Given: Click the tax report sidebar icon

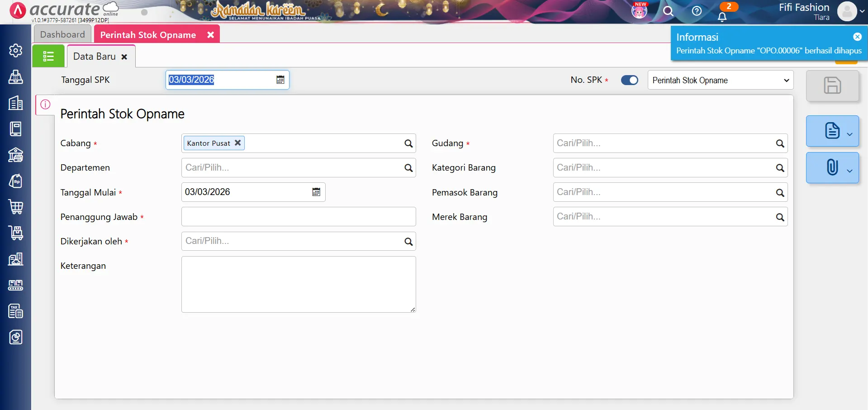Looking at the screenshot, I should pyautogui.click(x=16, y=311).
